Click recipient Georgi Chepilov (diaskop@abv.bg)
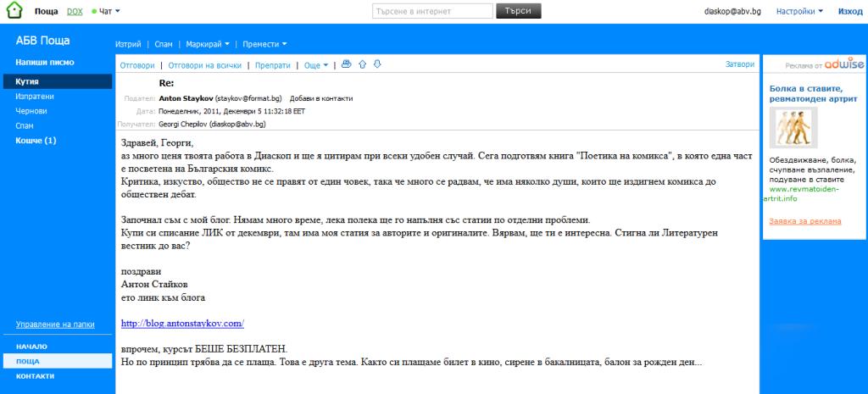The width and height of the screenshot is (868, 394). point(212,125)
